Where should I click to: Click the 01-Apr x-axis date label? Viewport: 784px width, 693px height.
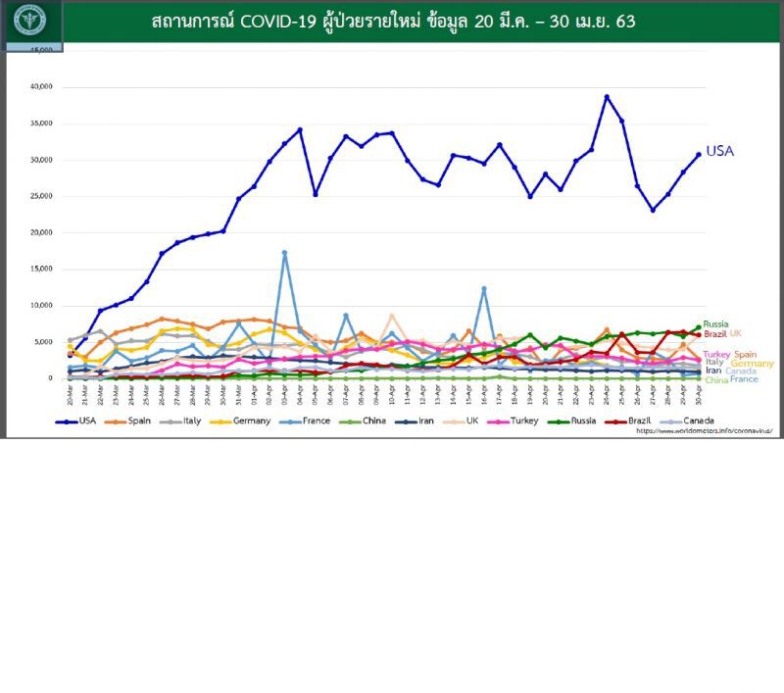coord(254,394)
